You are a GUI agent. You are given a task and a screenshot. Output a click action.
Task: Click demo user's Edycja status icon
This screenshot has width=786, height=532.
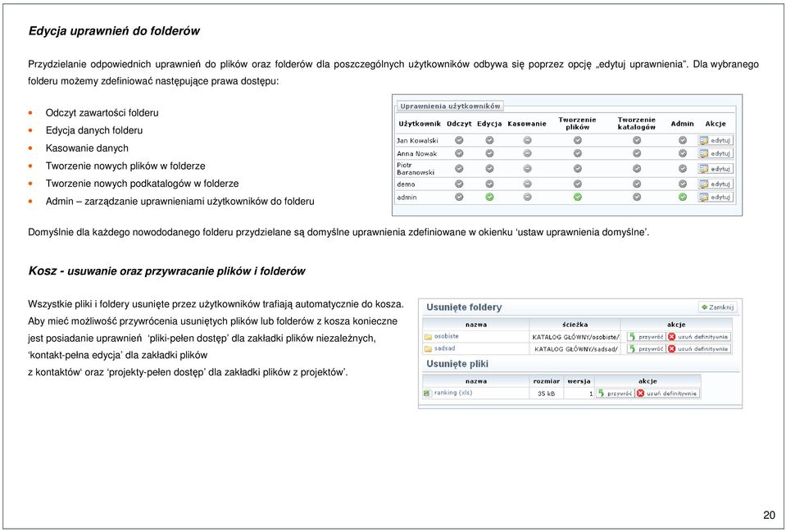(490, 184)
